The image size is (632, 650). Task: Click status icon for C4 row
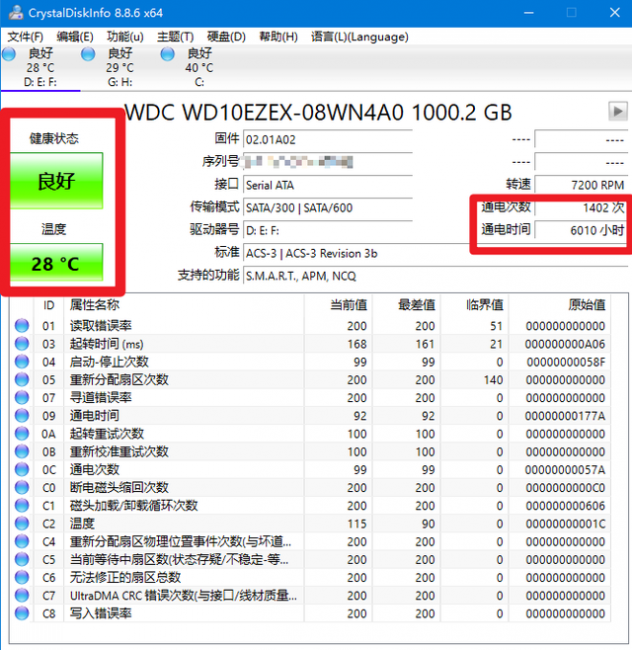22,541
